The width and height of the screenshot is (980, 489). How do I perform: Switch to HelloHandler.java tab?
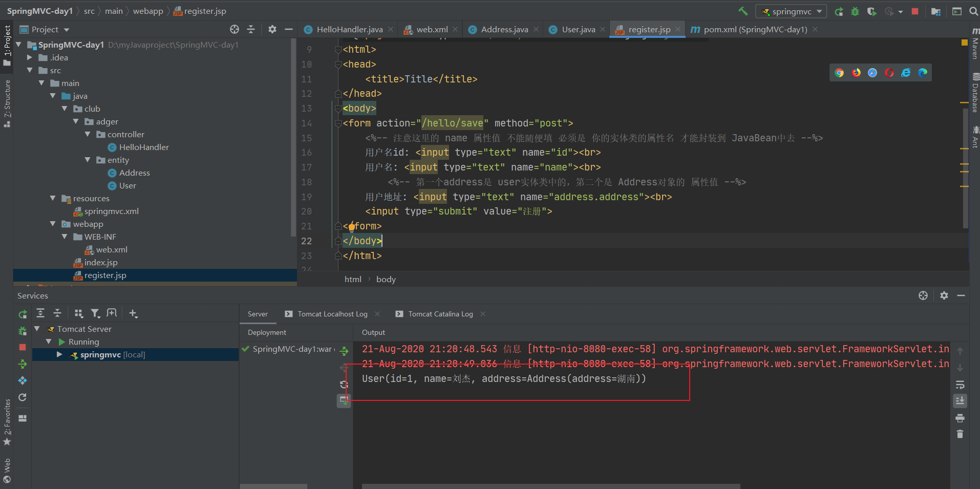tap(349, 29)
